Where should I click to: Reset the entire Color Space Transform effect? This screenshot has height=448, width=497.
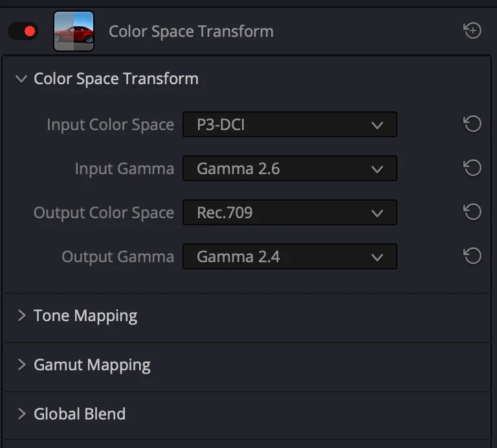point(472,30)
